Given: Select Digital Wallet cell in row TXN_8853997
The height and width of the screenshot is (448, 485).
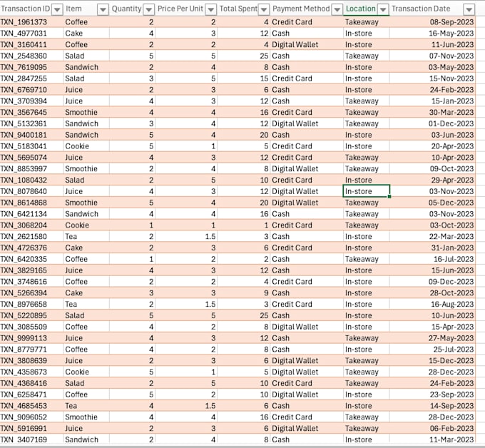Looking at the screenshot, I should (x=307, y=168).
